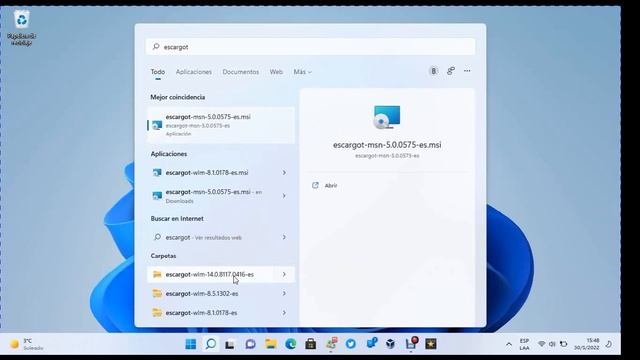Open the Twitter app on taskbar
This screenshot has width=640, height=360.
351,344
